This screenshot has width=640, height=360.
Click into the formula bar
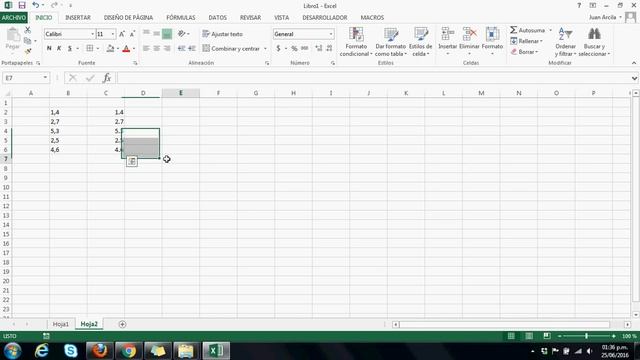click(373, 78)
